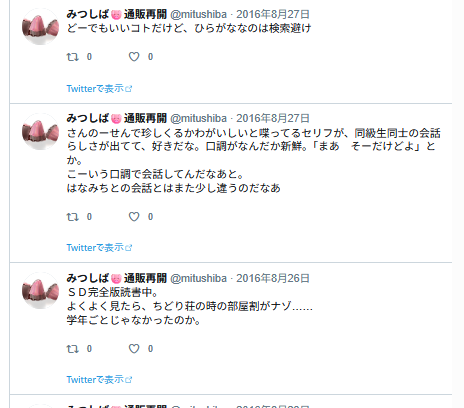Like the tweet mentioning はなみち

click(x=134, y=217)
